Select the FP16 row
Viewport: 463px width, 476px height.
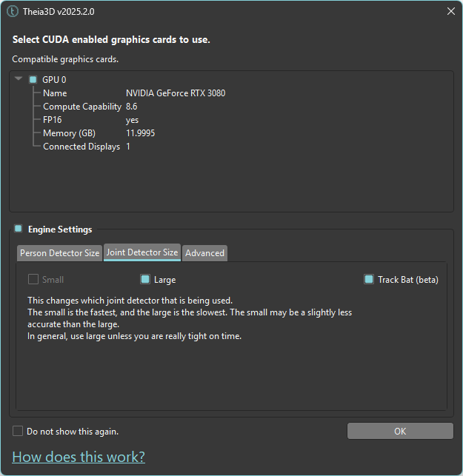tap(53, 120)
